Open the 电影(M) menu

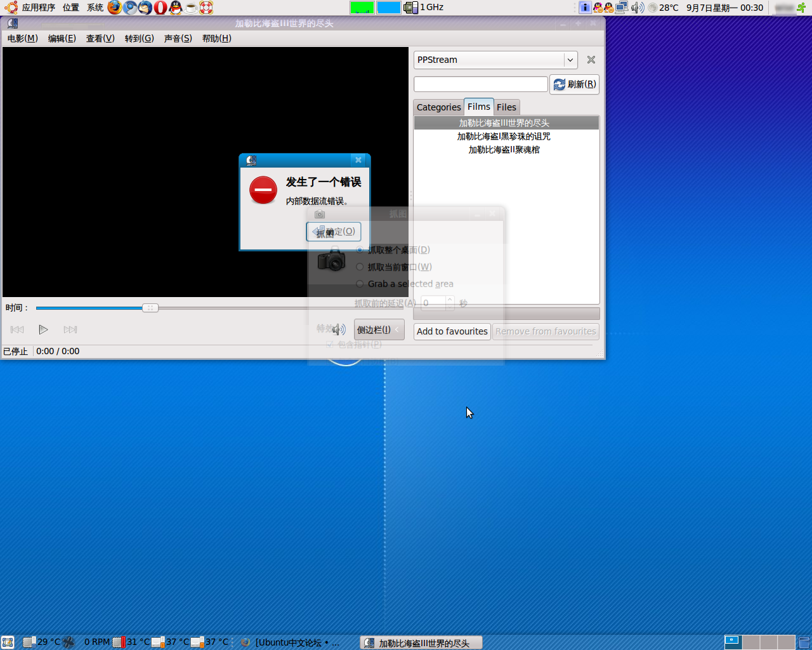click(22, 38)
